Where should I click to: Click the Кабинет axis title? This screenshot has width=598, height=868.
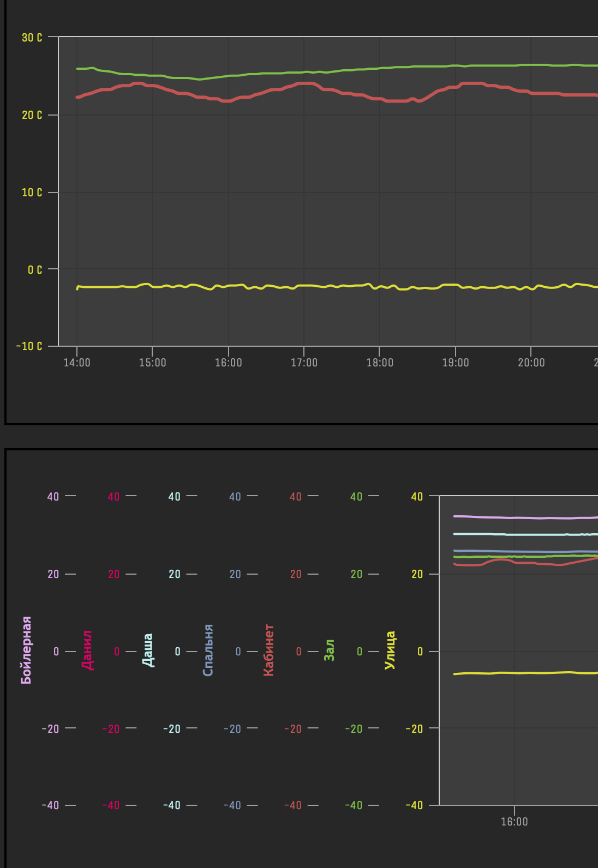point(268,650)
